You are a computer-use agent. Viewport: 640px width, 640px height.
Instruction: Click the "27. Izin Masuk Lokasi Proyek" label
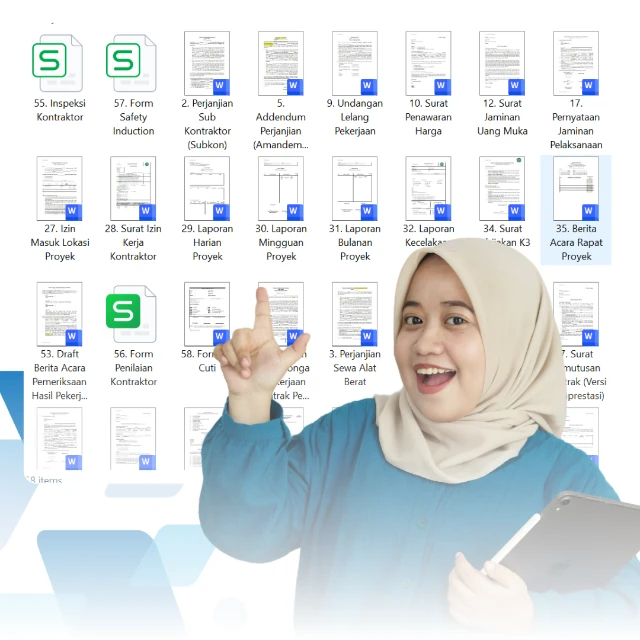tap(60, 242)
